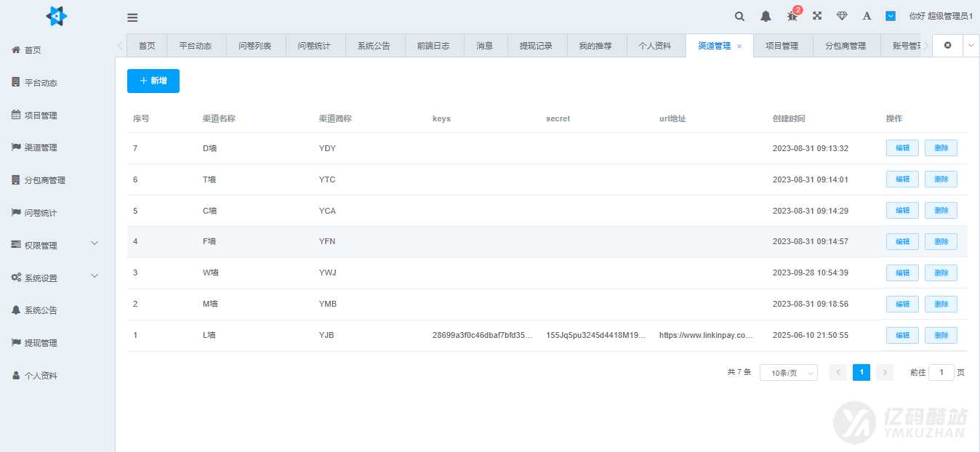Click the diamond icon in header
Viewport: 980px width, 452px height.
[x=842, y=16]
